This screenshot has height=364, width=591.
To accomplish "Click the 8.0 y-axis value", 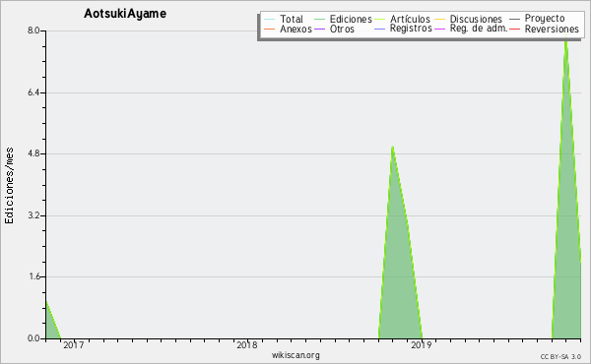I will click(33, 30).
